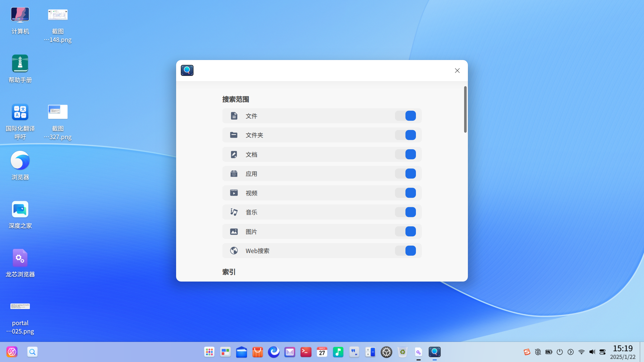Open the app launcher grid in dock
The image size is (644, 362).
coord(209,352)
